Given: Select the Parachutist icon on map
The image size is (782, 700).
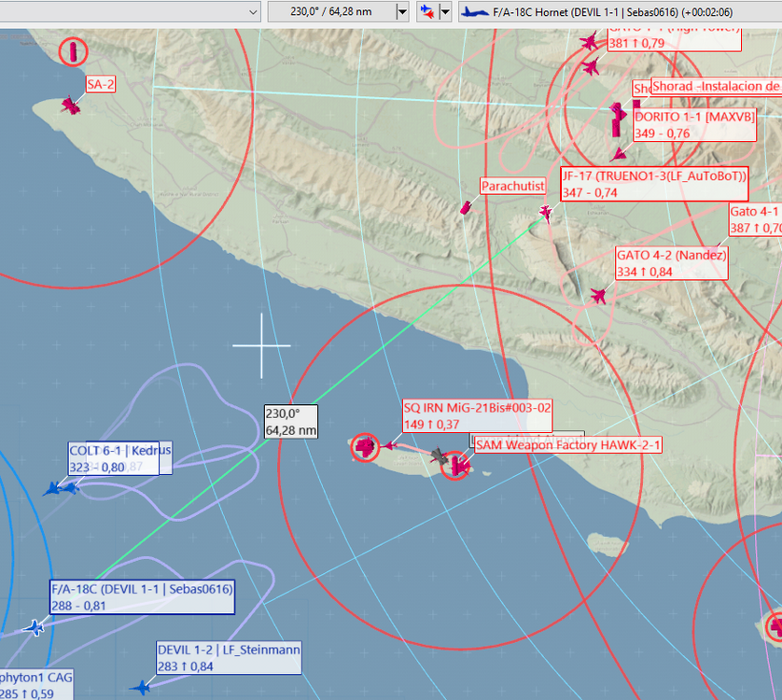Looking at the screenshot, I should point(466,207).
